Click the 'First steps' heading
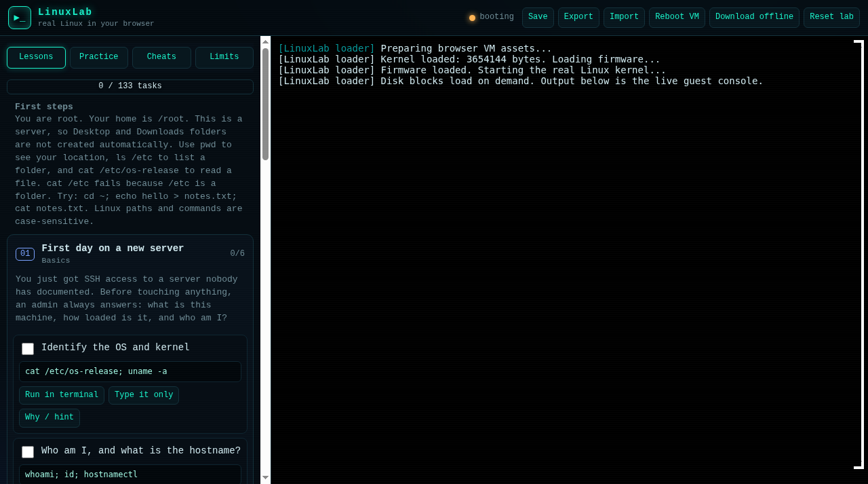Screen dimensions: 868x484 (x=44, y=107)
